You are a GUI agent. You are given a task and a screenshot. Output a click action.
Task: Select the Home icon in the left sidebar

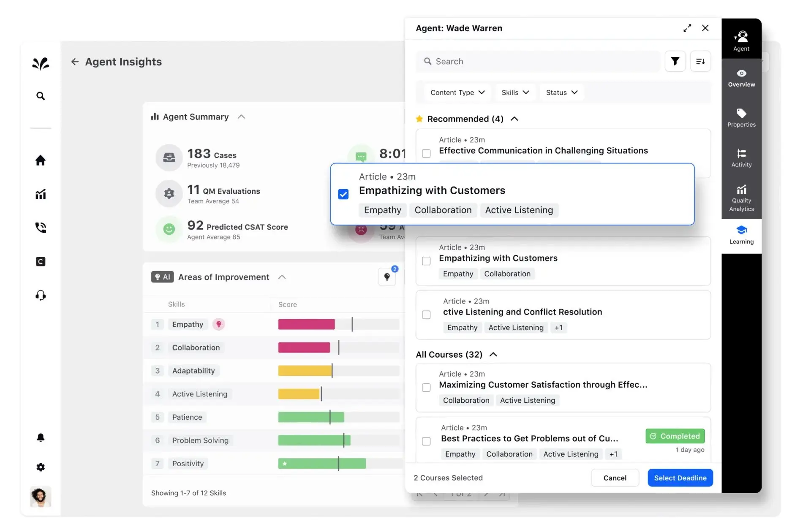[40, 160]
